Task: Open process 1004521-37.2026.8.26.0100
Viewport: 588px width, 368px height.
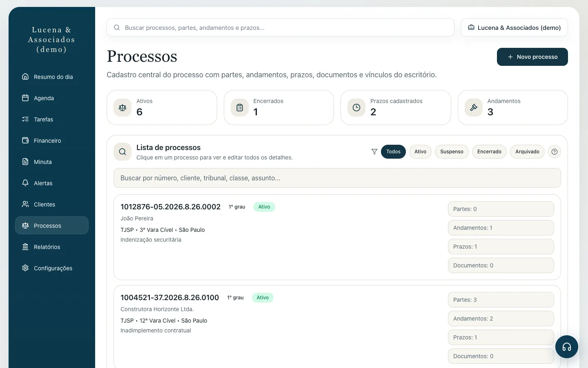Action: click(169, 298)
